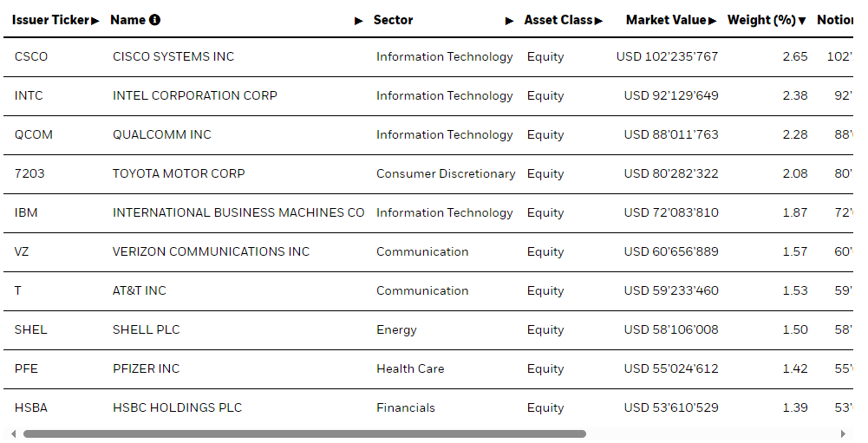This screenshot has height=443, width=868.
Task: Click the HSBA ticker cell
Action: (31, 407)
